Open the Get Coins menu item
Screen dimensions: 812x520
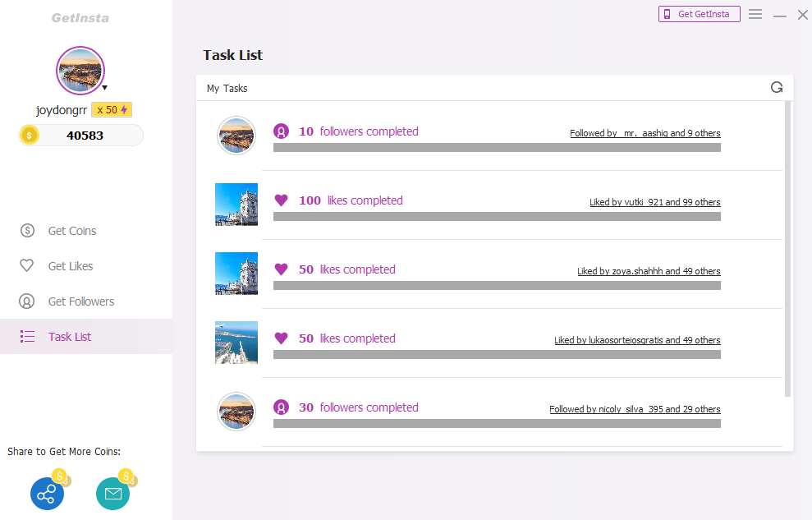71,231
